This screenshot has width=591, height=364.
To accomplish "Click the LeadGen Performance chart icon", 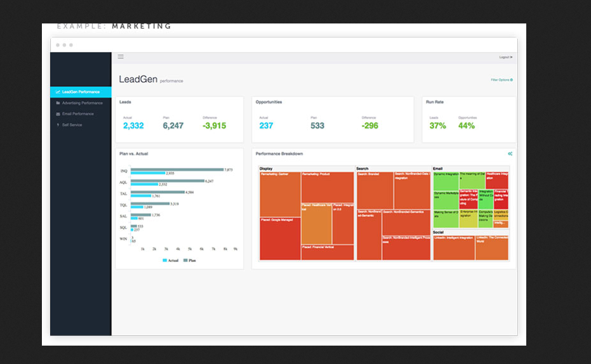I will 58,92.
